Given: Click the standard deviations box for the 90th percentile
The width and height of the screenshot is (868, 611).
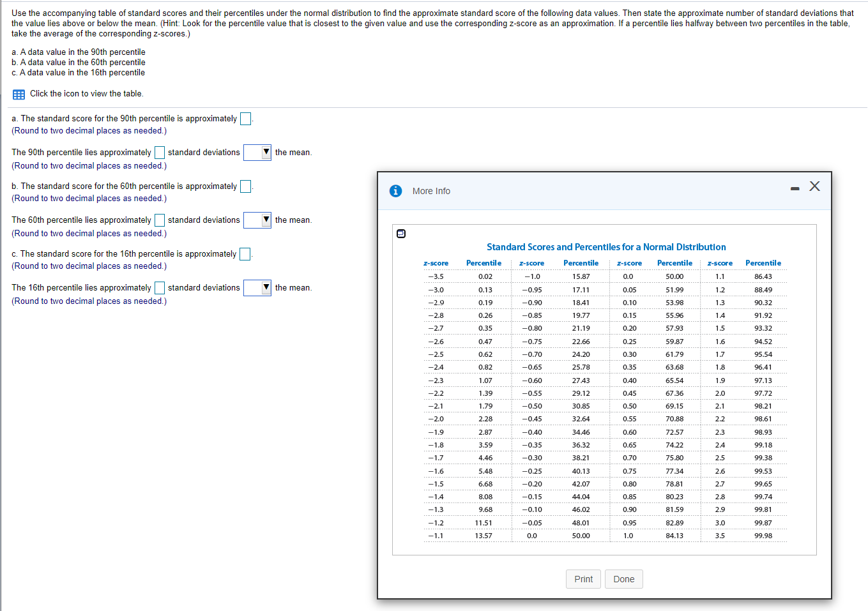Looking at the screenshot, I should (159, 152).
